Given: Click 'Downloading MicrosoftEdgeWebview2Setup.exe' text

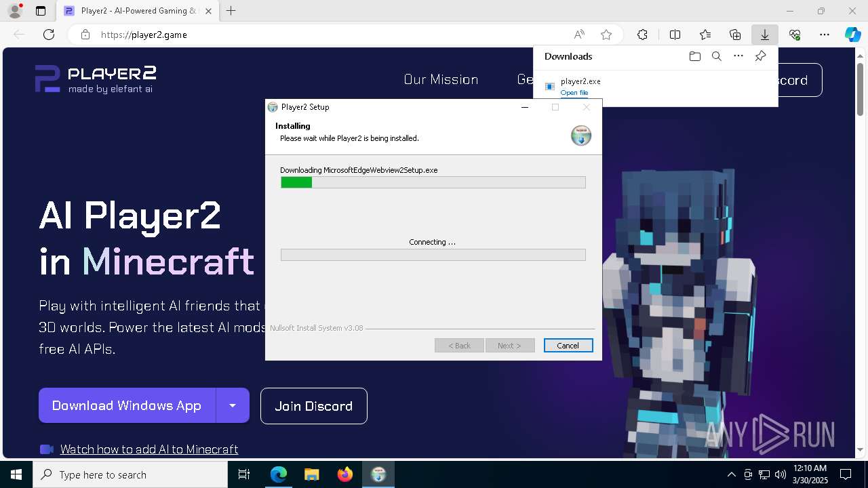Looking at the screenshot, I should (359, 170).
